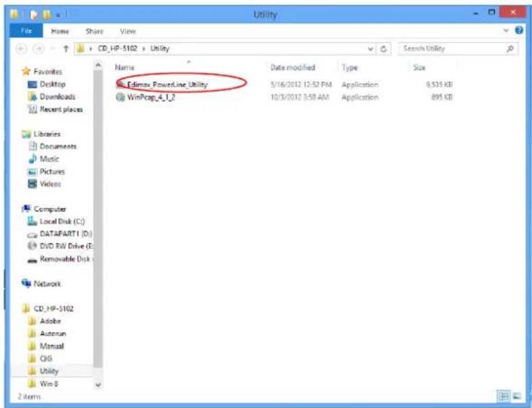This screenshot has width=532, height=408.
Task: Switch to Details view layout
Action: click(504, 396)
